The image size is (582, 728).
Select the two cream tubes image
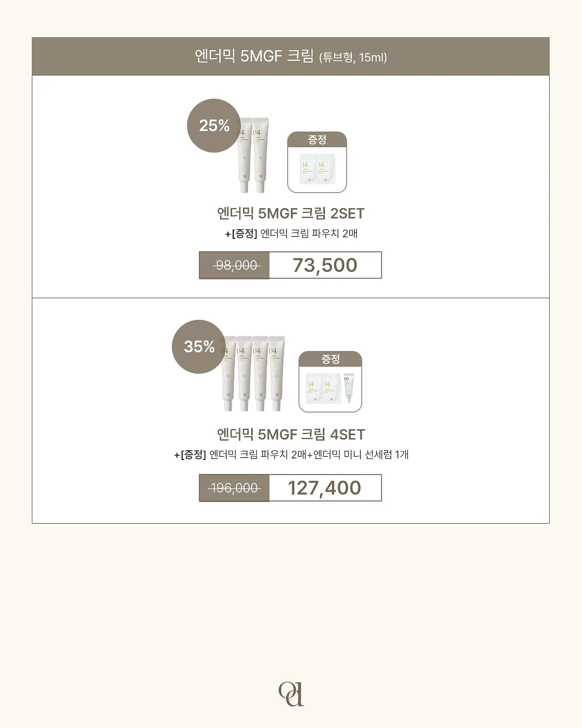click(x=253, y=155)
